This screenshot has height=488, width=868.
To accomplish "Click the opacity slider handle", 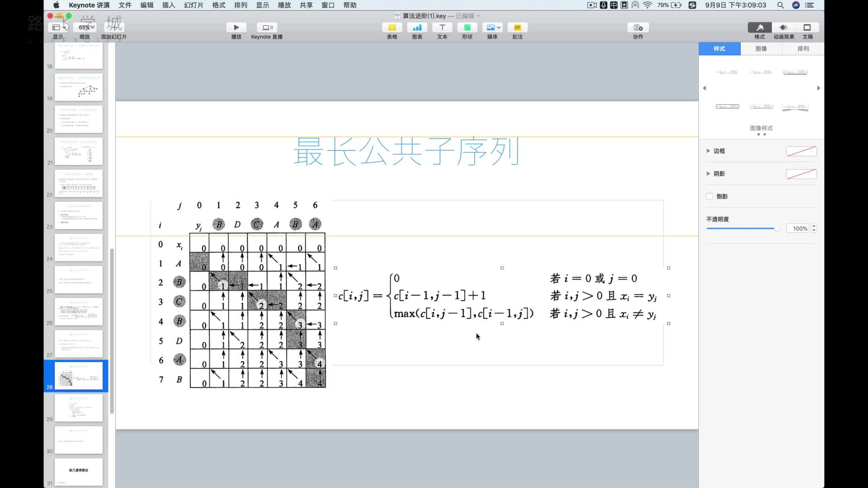I will (x=776, y=229).
